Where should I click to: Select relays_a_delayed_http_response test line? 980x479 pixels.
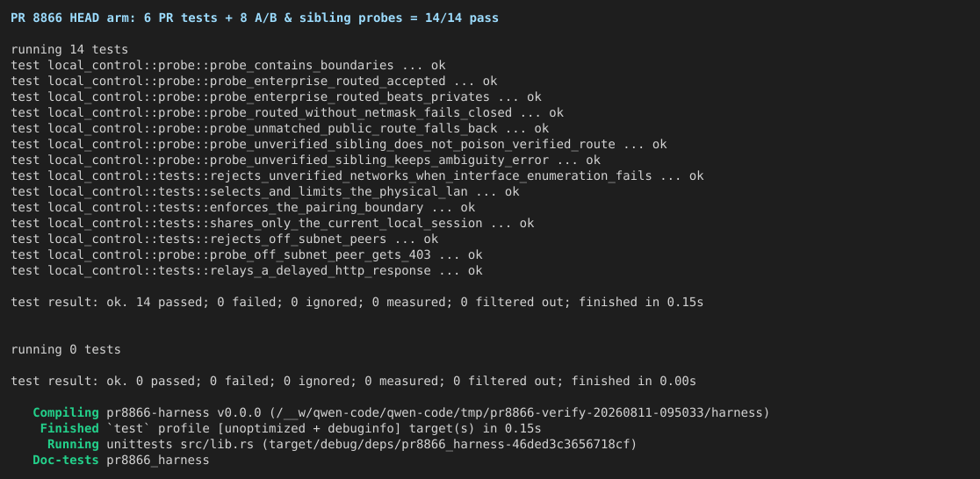(x=247, y=271)
